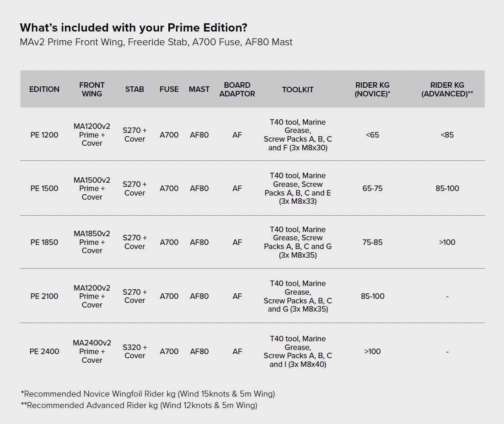Click the Recommended Advanced Rider kg footnote

[x=139, y=405]
